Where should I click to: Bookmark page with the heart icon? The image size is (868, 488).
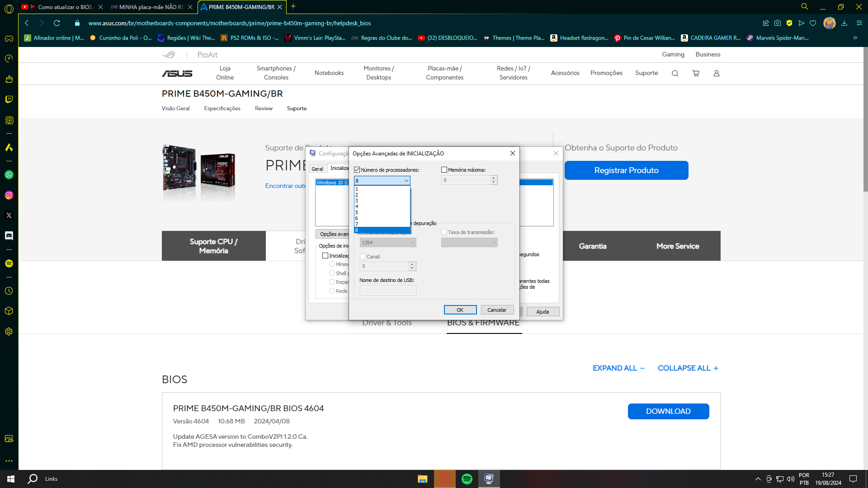click(x=813, y=23)
